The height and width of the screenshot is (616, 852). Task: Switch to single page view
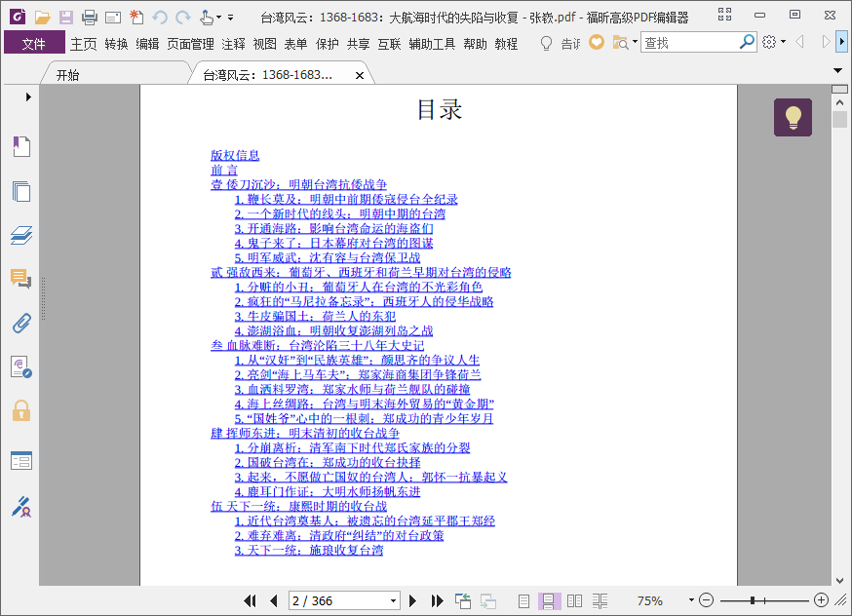[523, 600]
